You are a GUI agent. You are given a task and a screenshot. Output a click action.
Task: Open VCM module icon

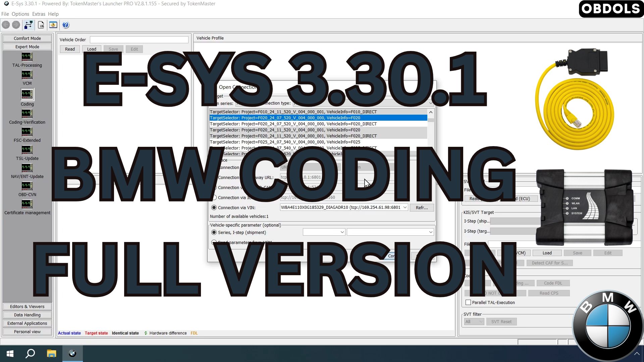(27, 74)
